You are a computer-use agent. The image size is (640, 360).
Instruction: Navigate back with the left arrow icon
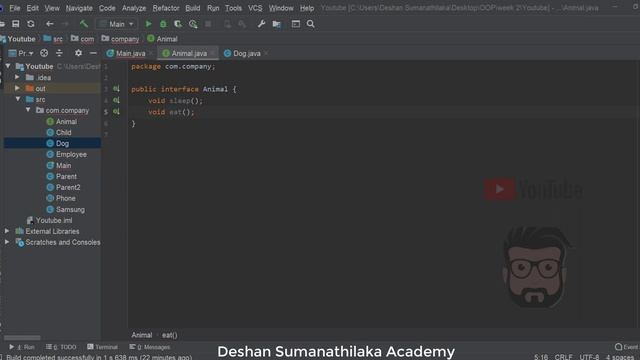click(x=49, y=24)
